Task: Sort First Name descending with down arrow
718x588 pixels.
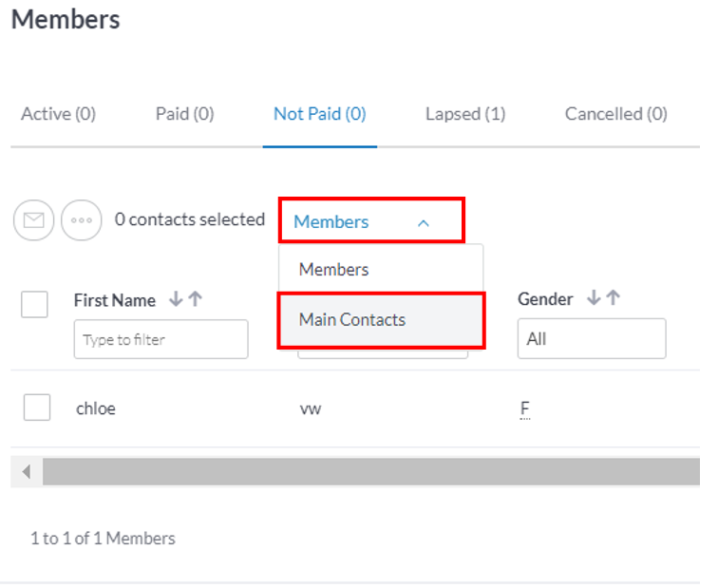Action: coord(176,299)
